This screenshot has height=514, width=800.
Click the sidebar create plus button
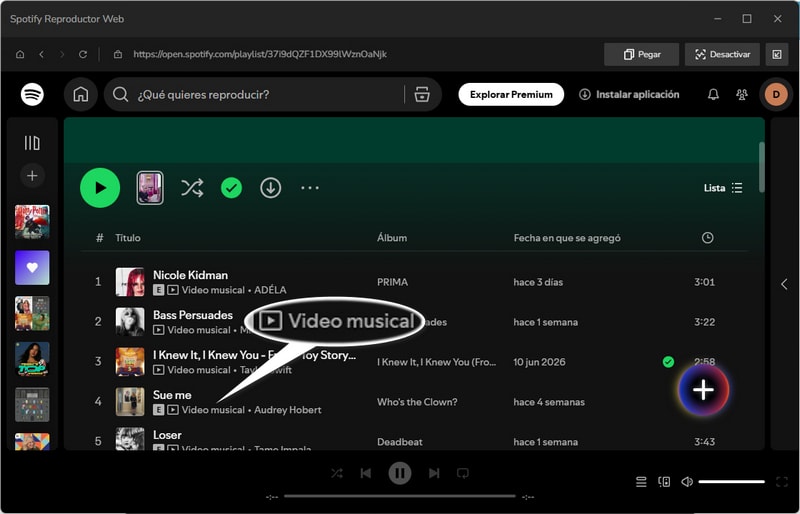32,176
